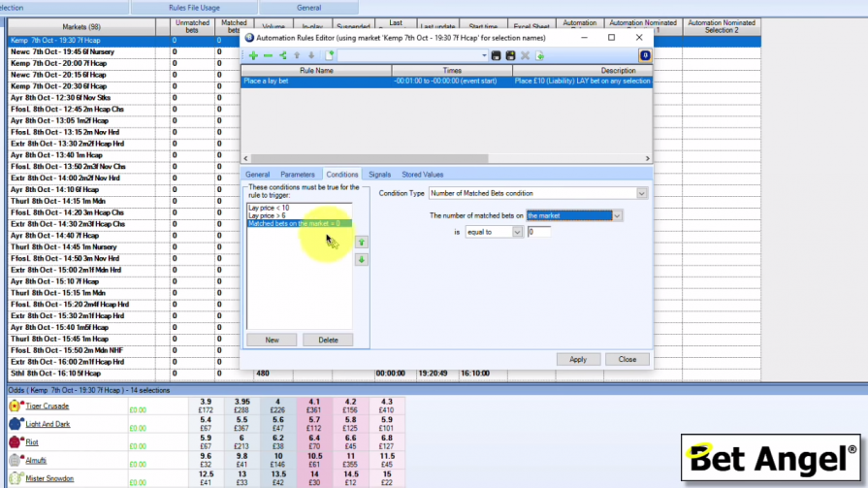This screenshot has height=488, width=868.
Task: Expand the Condition Type dropdown
Action: click(x=642, y=193)
